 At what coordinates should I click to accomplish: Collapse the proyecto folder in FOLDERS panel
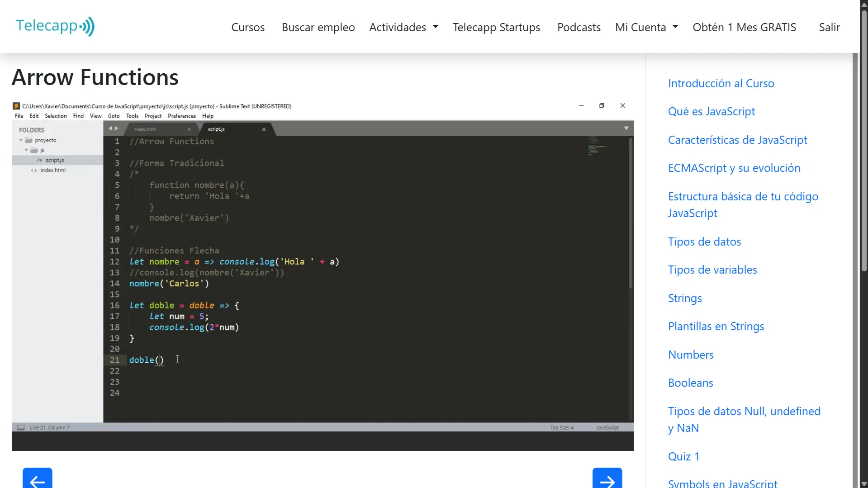pos(20,140)
